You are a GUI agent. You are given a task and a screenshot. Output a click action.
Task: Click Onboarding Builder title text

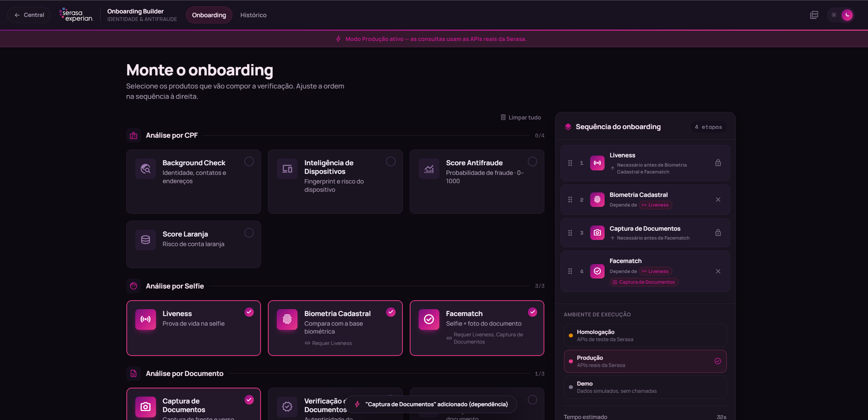coord(135,11)
